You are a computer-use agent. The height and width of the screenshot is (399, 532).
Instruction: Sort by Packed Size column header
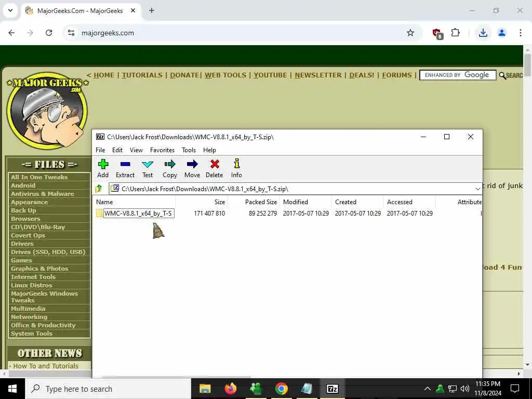[x=261, y=202]
